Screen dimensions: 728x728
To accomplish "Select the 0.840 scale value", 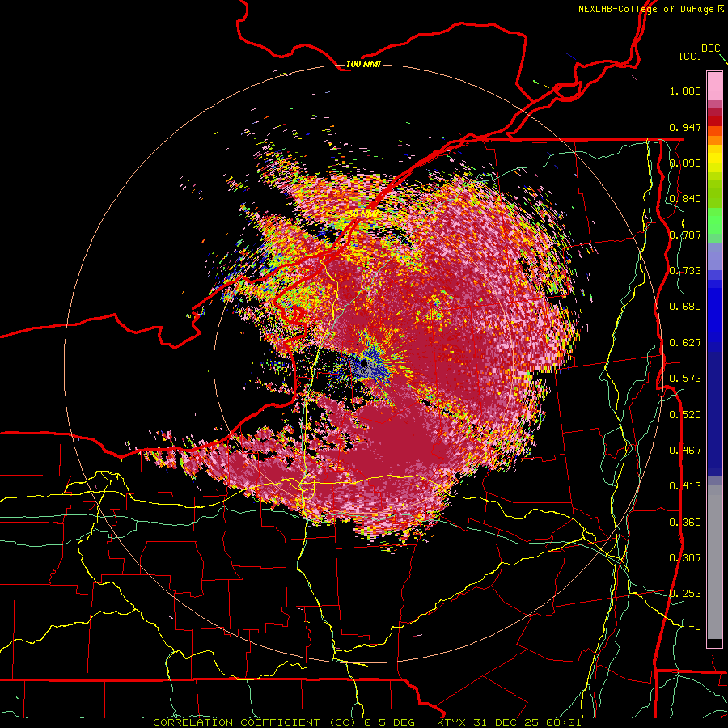I will [x=685, y=199].
